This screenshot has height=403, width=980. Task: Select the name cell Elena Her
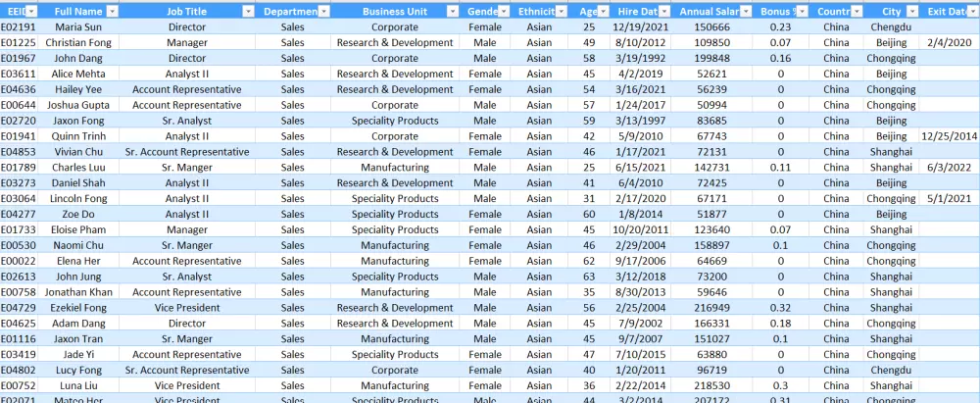[x=78, y=261]
